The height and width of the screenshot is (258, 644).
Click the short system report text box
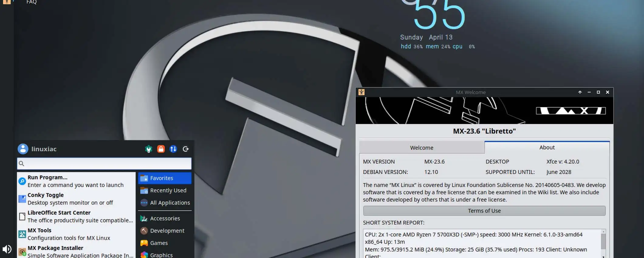point(482,244)
